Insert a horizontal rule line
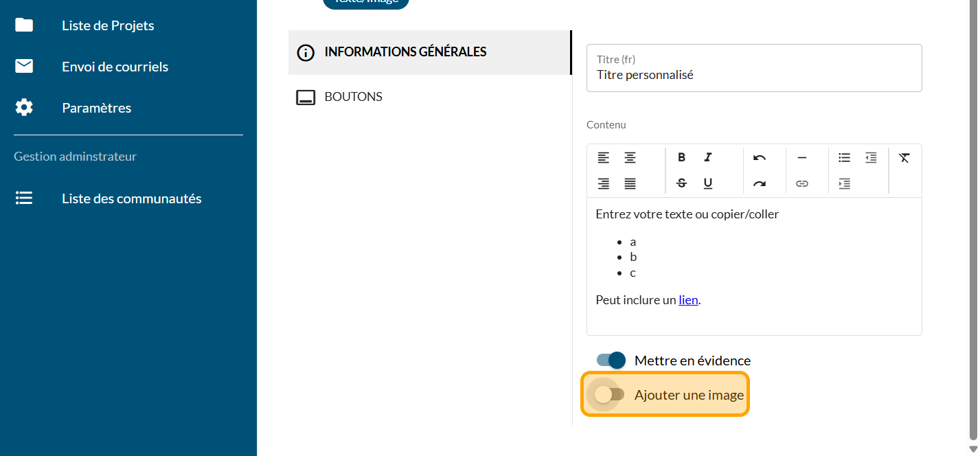 pyautogui.click(x=801, y=157)
